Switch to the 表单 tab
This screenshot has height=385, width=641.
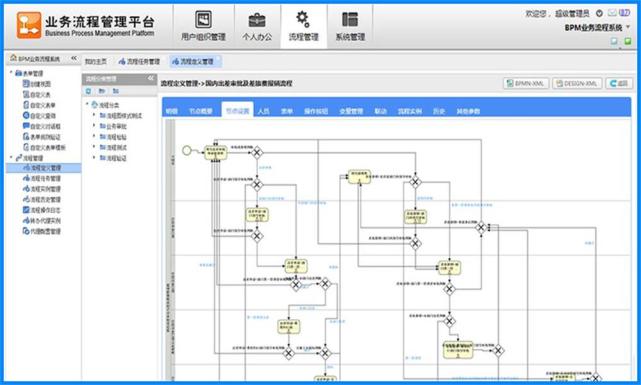pyautogui.click(x=287, y=111)
